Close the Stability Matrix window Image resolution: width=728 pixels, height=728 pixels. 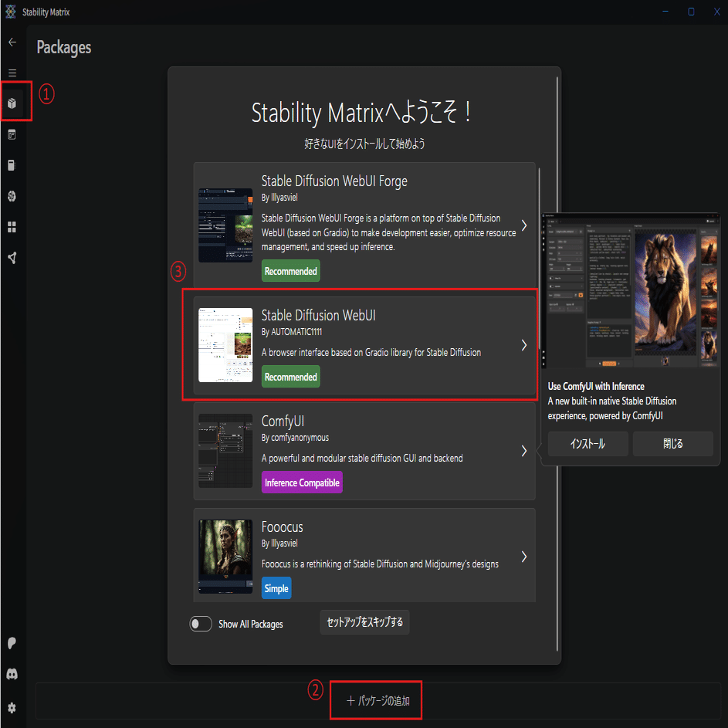tap(717, 12)
